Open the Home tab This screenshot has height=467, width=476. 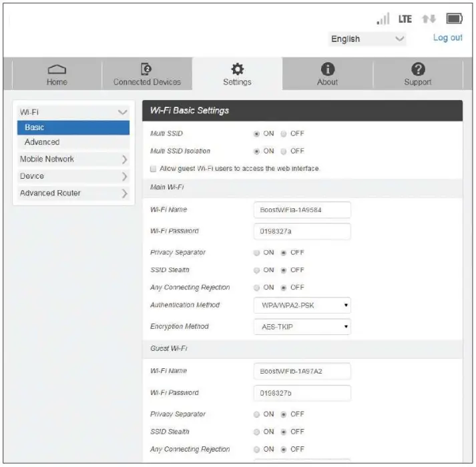(x=57, y=74)
